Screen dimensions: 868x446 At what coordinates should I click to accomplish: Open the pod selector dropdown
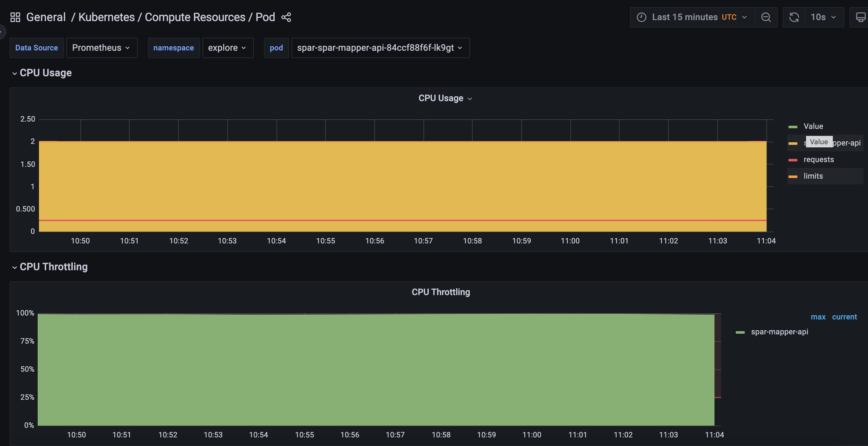(x=380, y=48)
